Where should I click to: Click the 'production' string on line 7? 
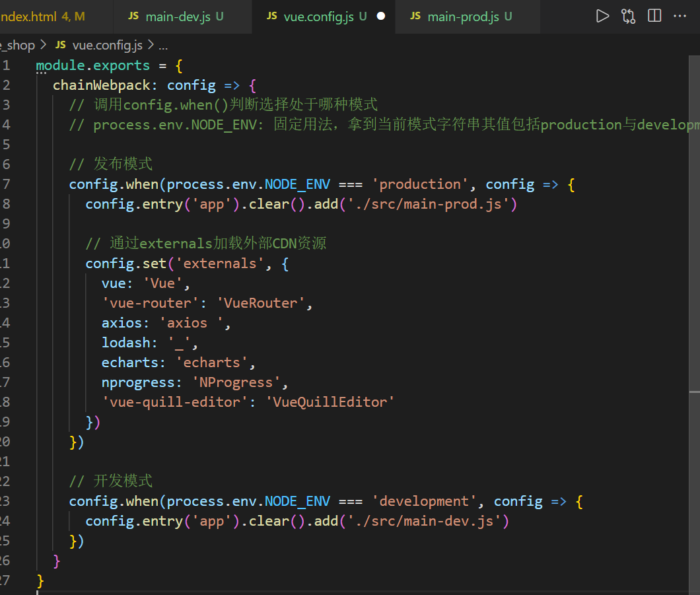[420, 184]
